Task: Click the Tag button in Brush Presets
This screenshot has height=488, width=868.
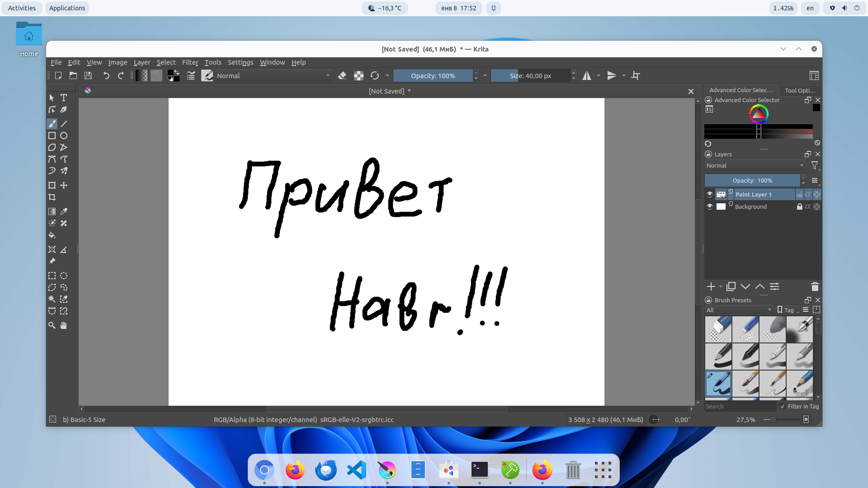Action: tap(787, 310)
